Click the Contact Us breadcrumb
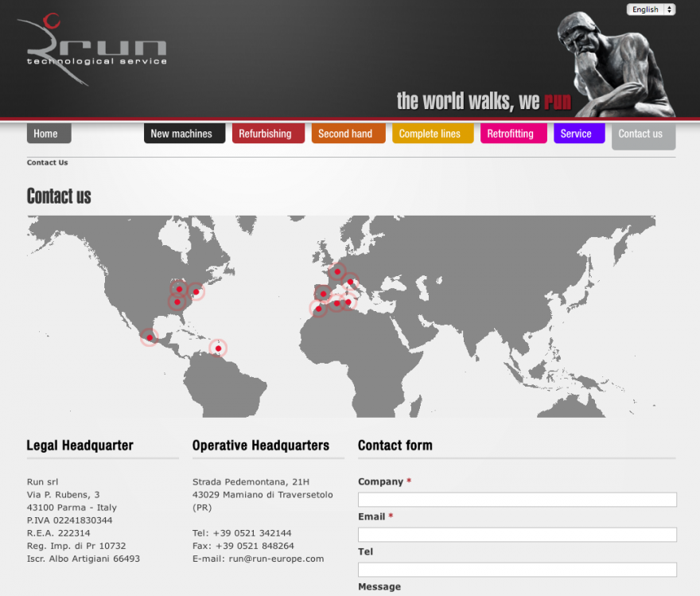The image size is (700, 596). coord(47,162)
